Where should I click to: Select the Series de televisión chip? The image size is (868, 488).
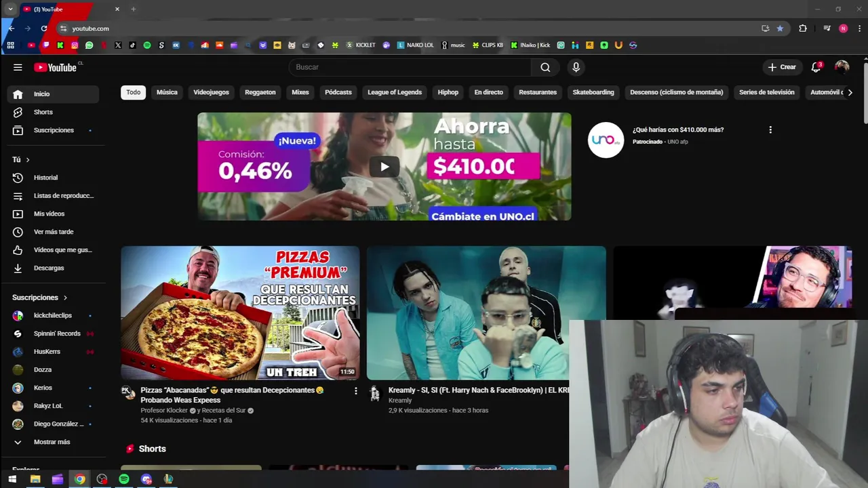tap(766, 92)
